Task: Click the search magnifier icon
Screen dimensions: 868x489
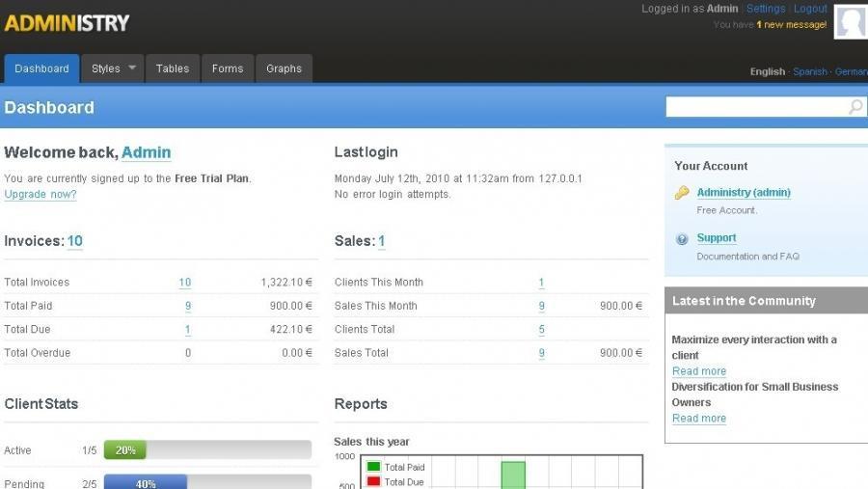Action: (855, 106)
